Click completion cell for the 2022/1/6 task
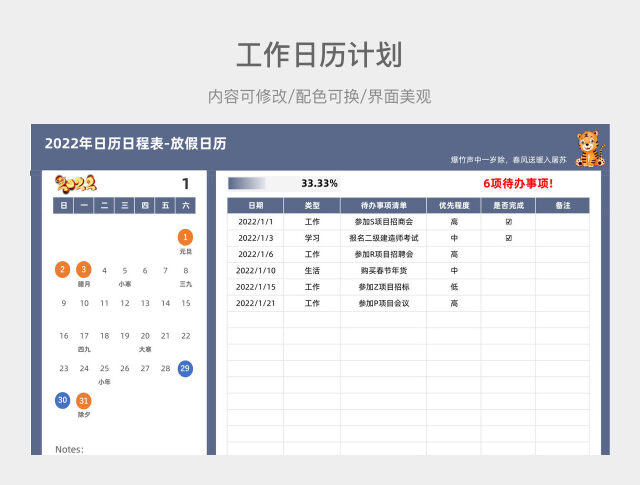640x485 pixels. pyautogui.click(x=508, y=254)
